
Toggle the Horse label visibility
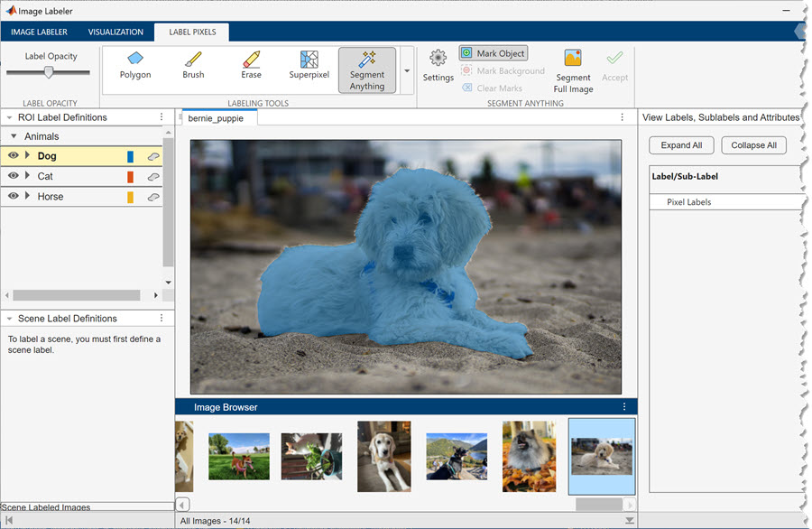click(x=14, y=196)
